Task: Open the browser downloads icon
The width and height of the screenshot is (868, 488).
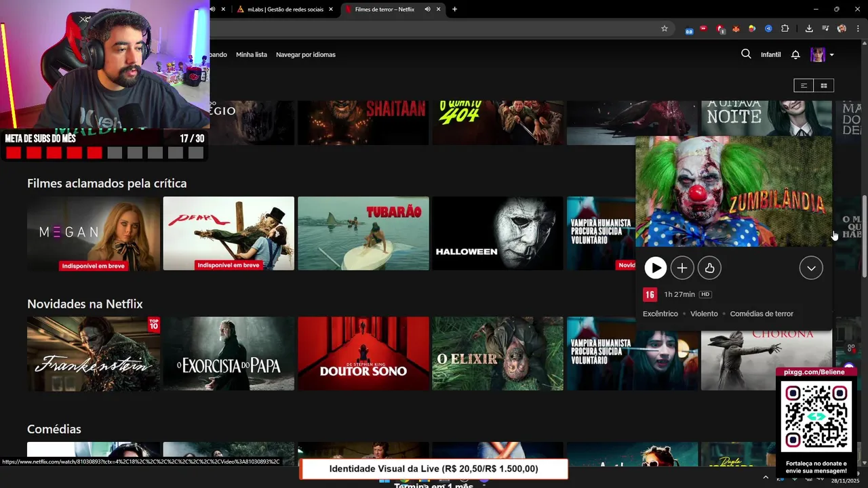Action: 809,28
